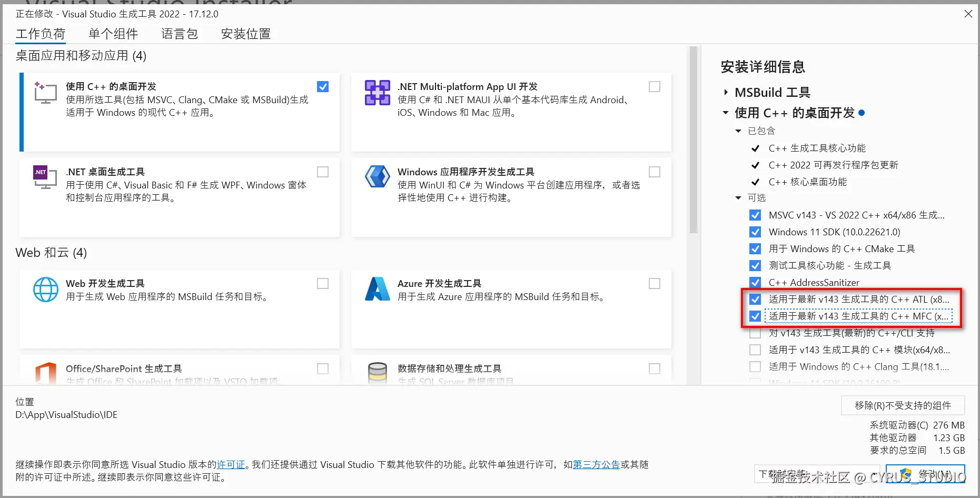Check the Windows 应用程序开发生成工具 workload

coord(655,172)
